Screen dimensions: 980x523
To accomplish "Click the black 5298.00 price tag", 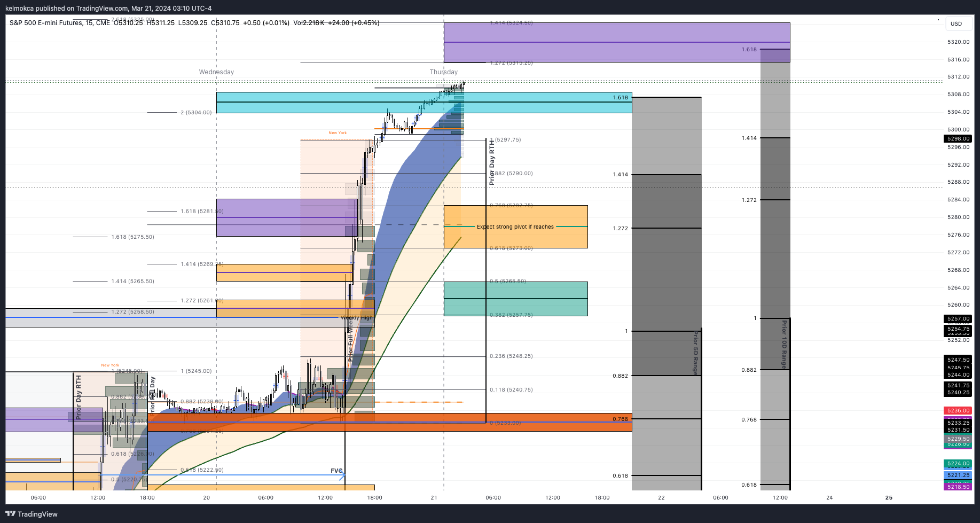I will (958, 139).
